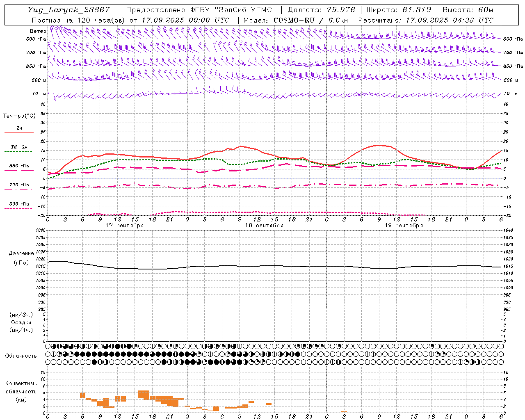
Task: Click the (мм/3ч.) precipitation unit label
Action: tap(21, 315)
